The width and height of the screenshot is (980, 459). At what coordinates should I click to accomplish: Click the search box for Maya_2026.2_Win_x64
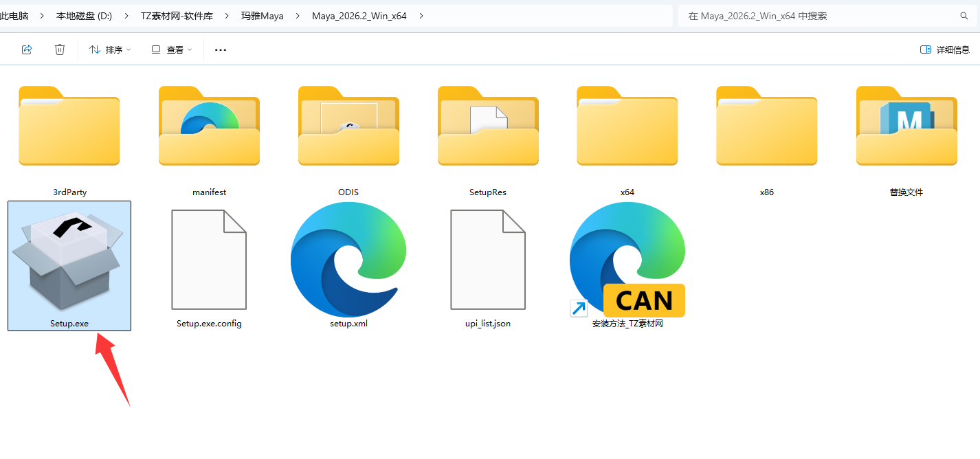[828, 15]
